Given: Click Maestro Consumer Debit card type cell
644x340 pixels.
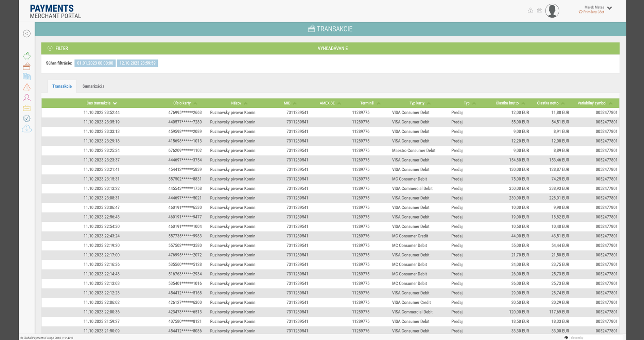Looking at the screenshot, I should click(x=414, y=151).
